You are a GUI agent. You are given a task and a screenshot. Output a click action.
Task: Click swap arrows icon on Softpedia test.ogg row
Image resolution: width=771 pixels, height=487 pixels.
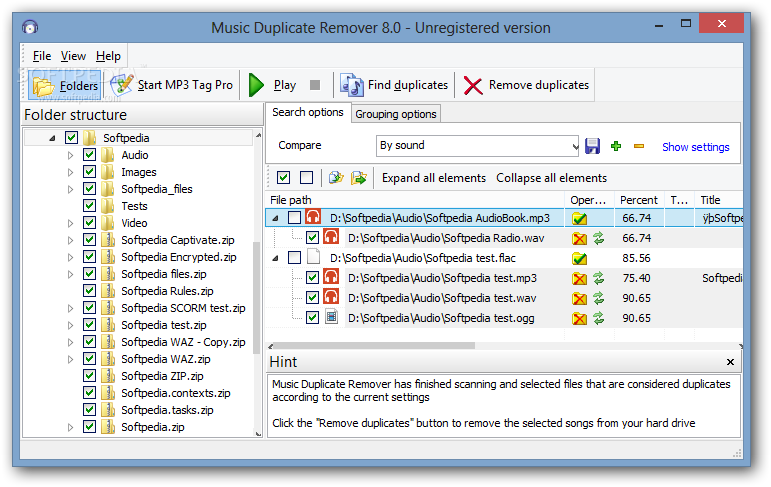598,319
